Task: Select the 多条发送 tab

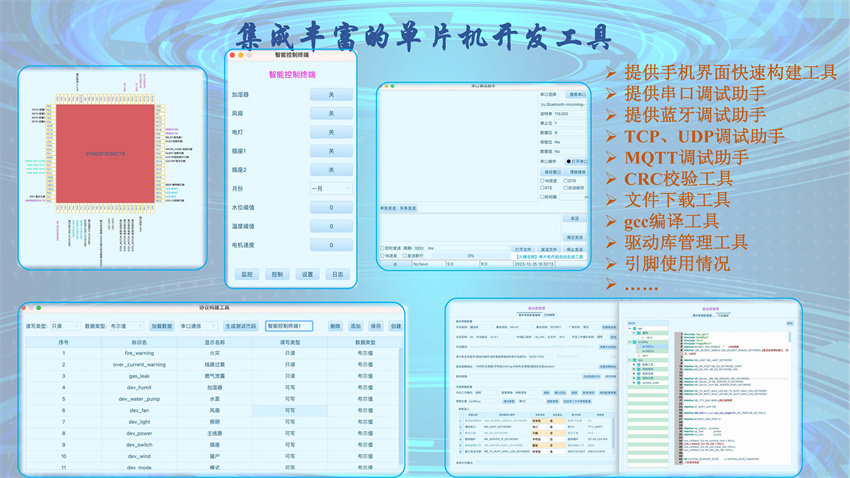Action: click(408, 208)
